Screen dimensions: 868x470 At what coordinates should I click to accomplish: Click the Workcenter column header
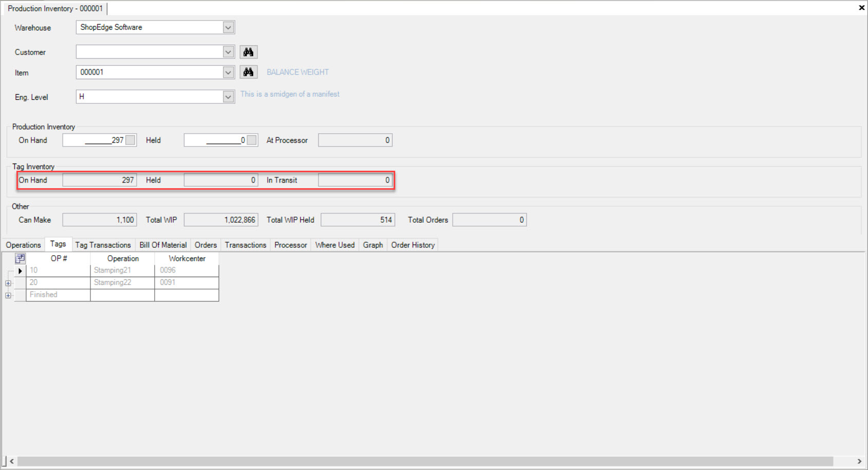[187, 258]
